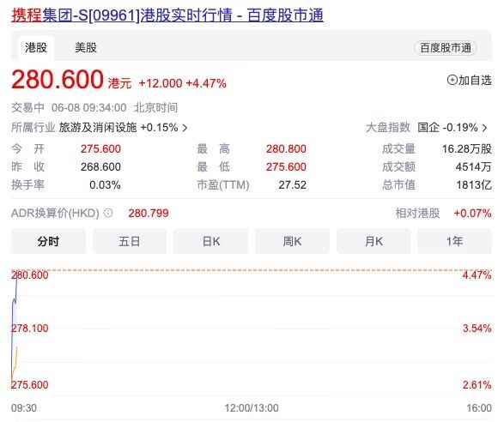Select 周K chart view
Viewport: 504px width, 422px height.
292,241
